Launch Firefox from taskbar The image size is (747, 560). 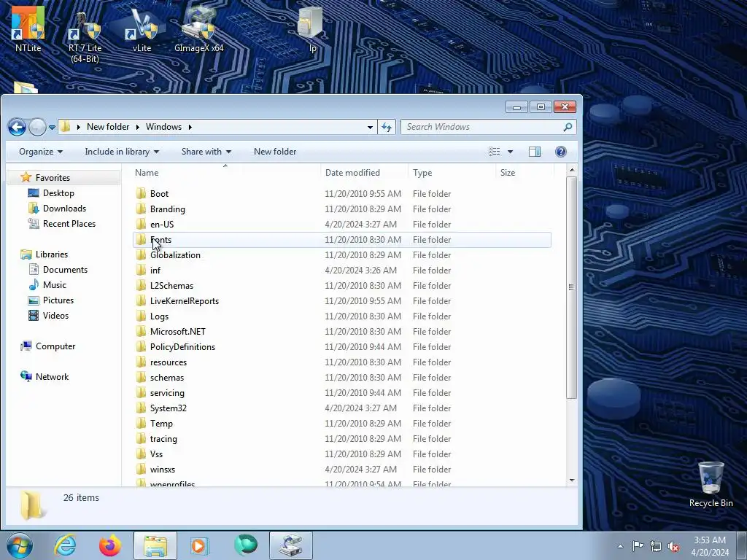tap(110, 545)
